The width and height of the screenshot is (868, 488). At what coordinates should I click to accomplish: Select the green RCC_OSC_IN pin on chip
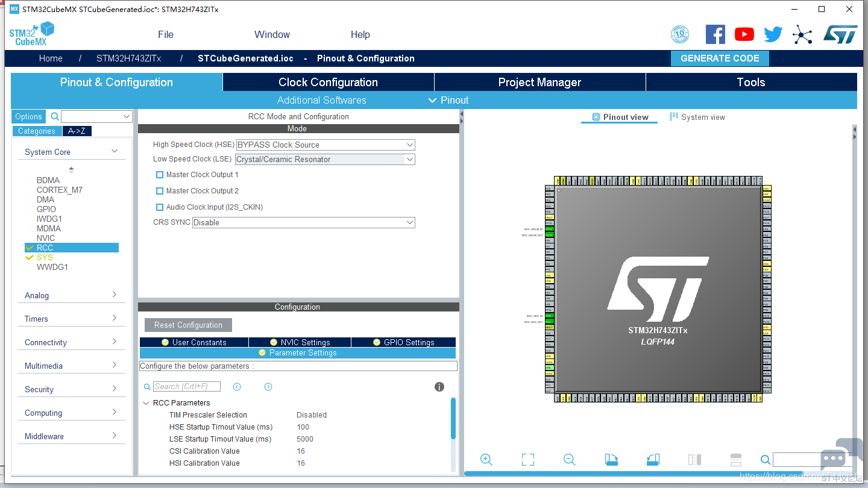coord(549,316)
